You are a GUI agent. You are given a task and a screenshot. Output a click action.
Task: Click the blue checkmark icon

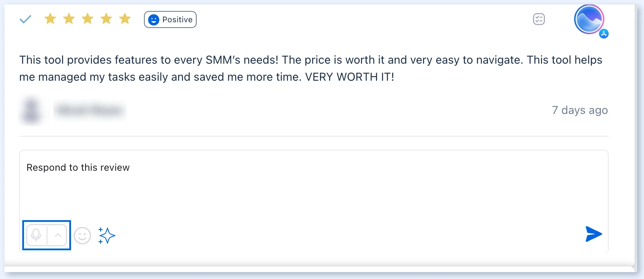click(x=25, y=19)
